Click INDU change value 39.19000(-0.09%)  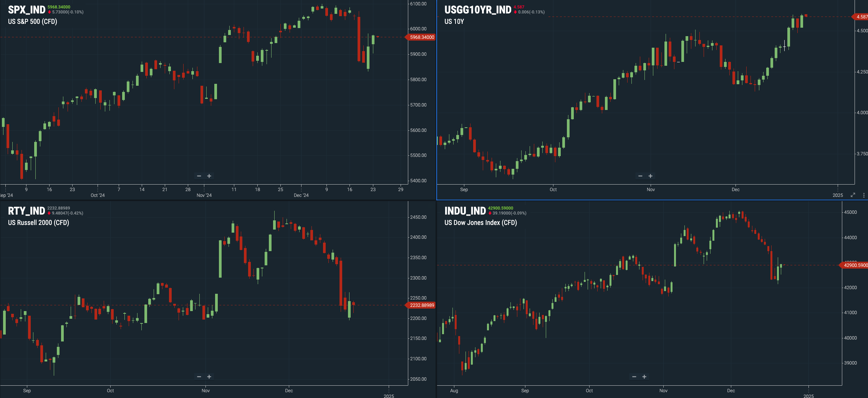pyautogui.click(x=509, y=213)
